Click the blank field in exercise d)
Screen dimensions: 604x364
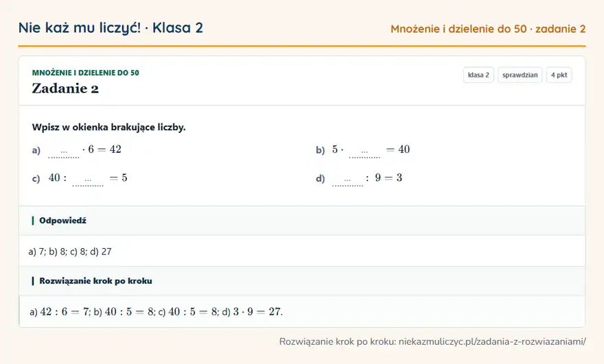point(347,181)
